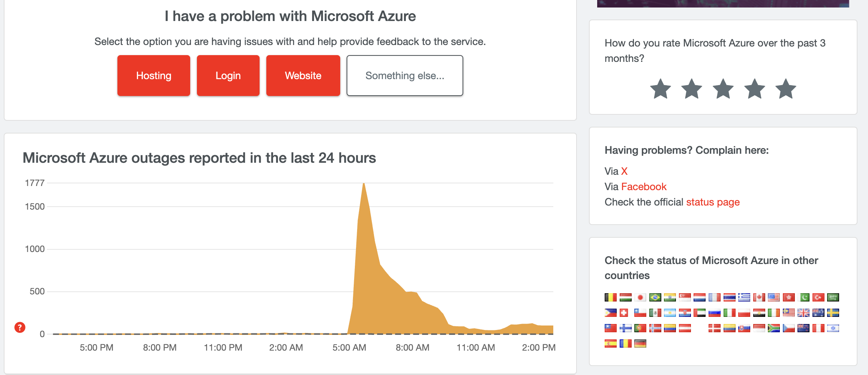Select the Taiwan flag

click(611, 328)
